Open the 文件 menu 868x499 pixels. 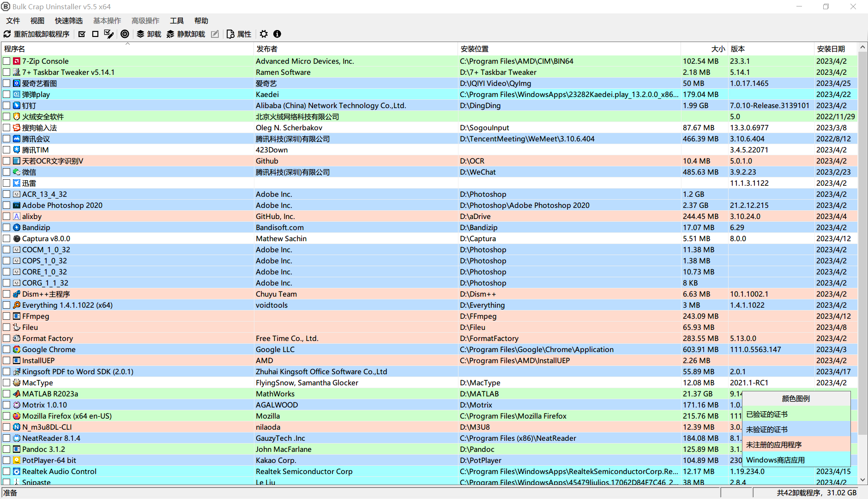click(x=13, y=21)
